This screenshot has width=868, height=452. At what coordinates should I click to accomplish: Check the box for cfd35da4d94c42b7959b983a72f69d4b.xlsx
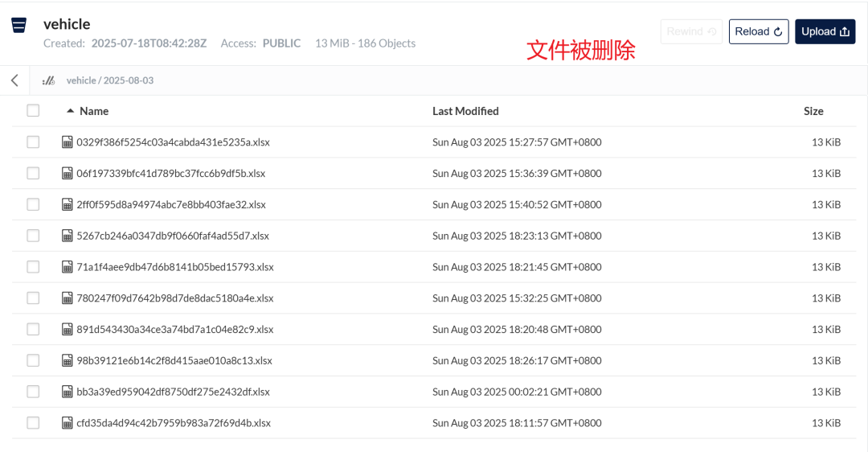[33, 423]
